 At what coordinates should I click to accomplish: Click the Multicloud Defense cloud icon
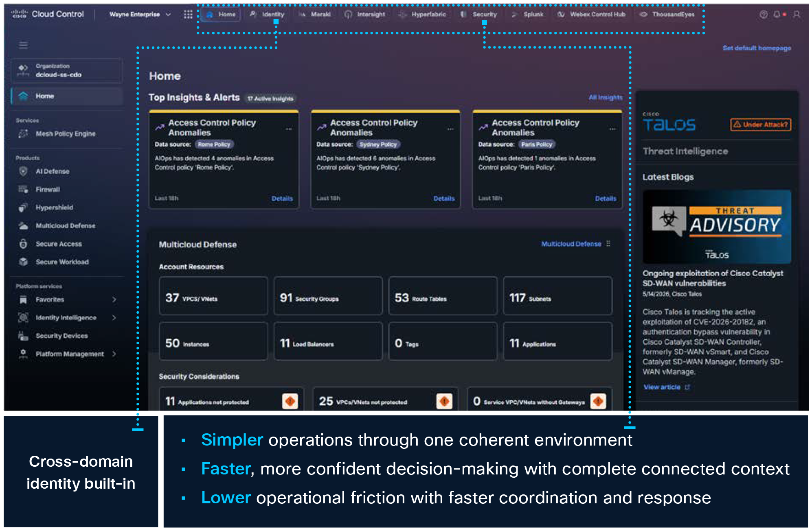pyautogui.click(x=23, y=225)
